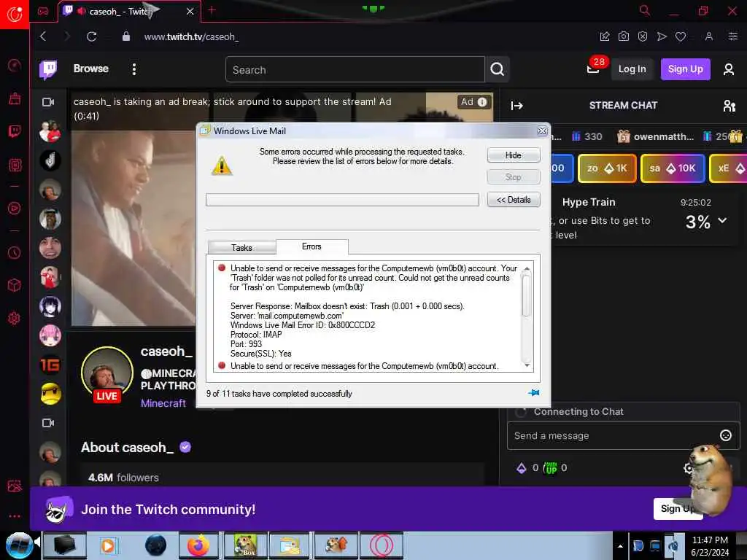Launch Firefox from the taskbar
This screenshot has height=560, width=747.
(198, 545)
